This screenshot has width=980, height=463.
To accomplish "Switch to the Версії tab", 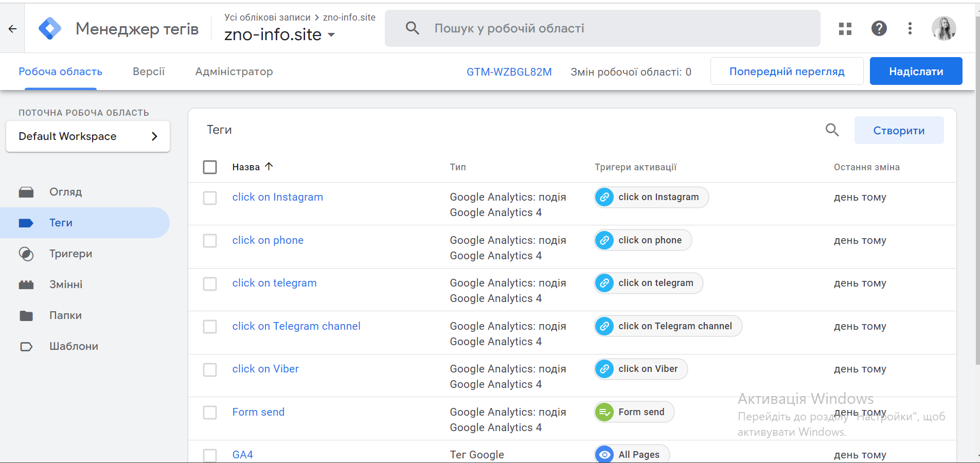I will [x=149, y=72].
